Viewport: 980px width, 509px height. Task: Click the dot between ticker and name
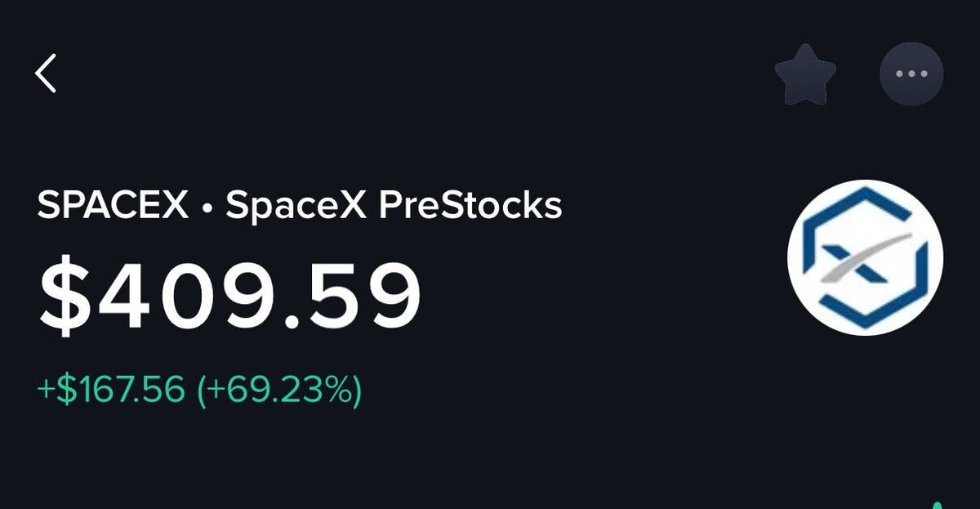[207, 208]
